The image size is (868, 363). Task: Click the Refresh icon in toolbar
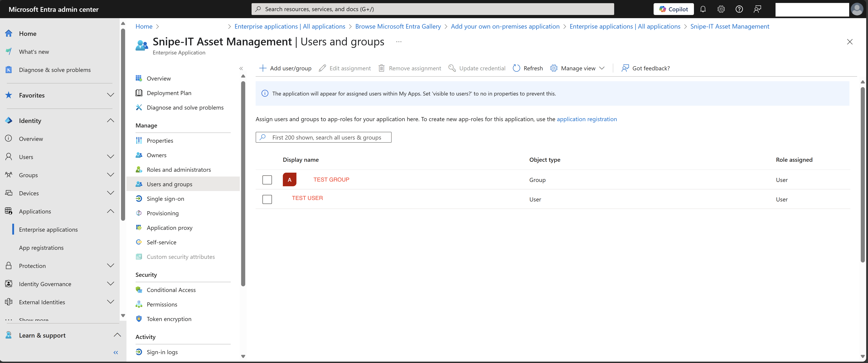click(516, 68)
